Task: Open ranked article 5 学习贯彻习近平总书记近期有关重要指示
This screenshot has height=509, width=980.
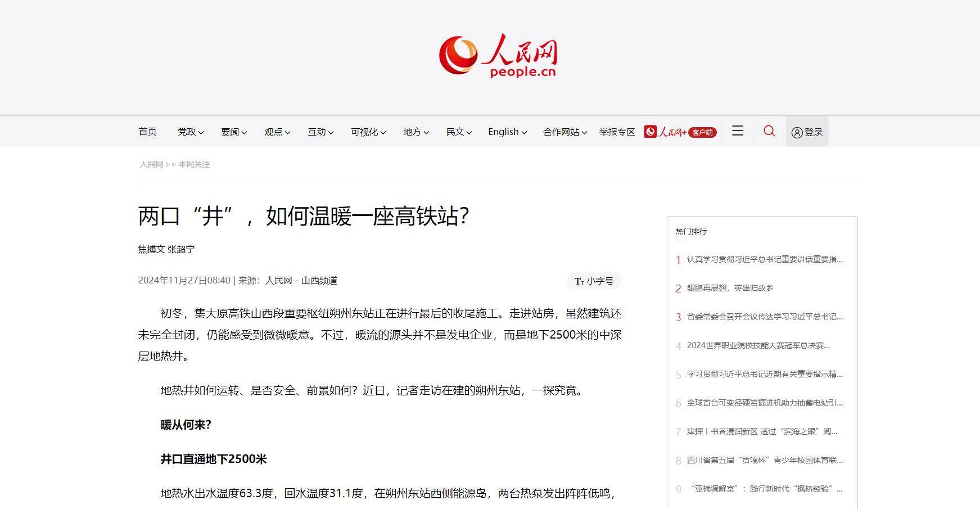Action: point(765,374)
